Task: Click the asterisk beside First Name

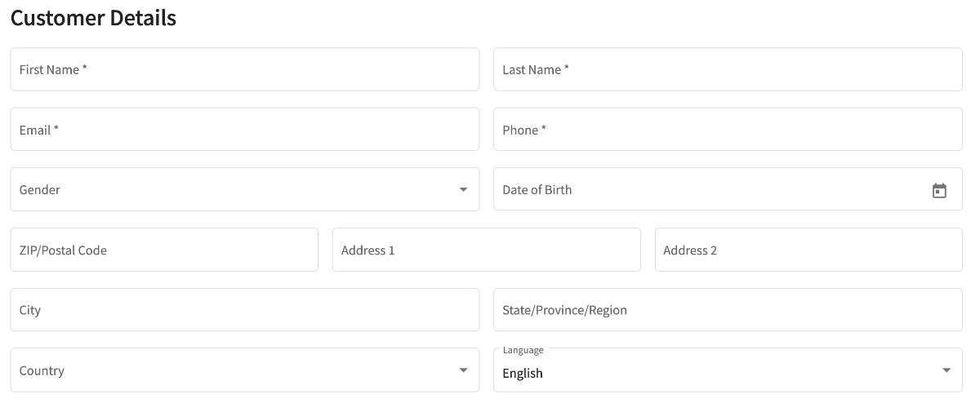Action: pos(84,69)
